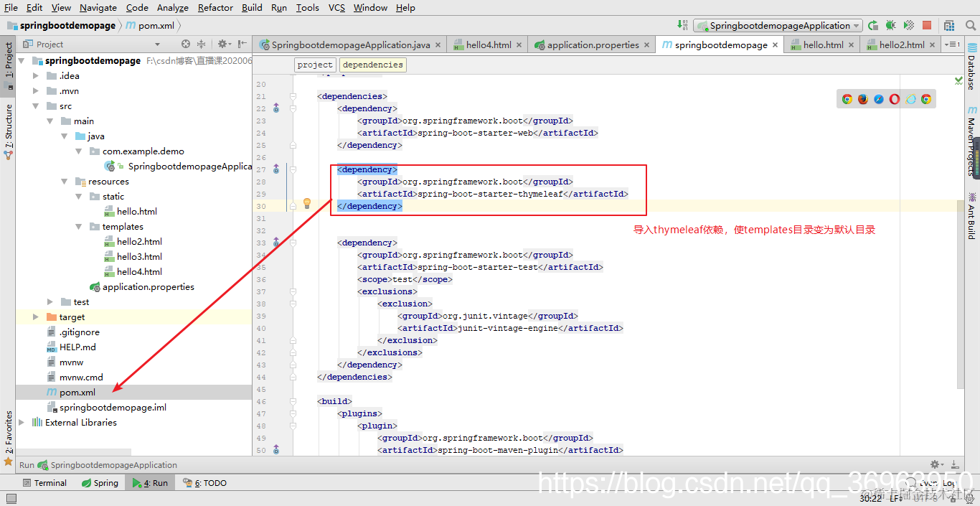
Task: Switch to hello.html editor tab
Action: click(823, 44)
